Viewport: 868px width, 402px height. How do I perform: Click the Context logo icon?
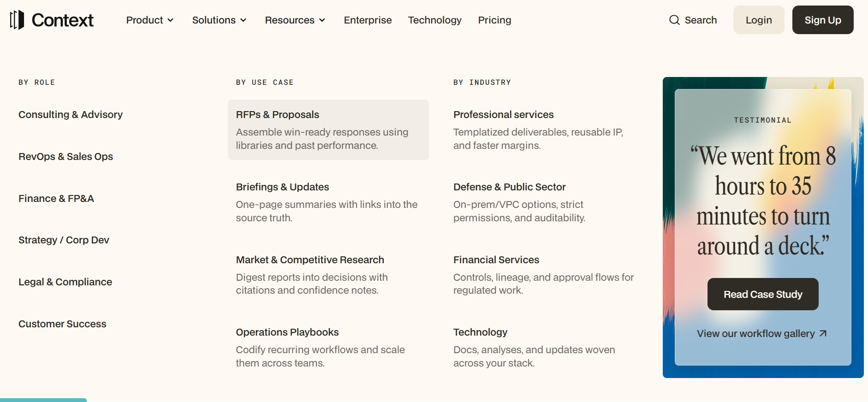coord(17,20)
